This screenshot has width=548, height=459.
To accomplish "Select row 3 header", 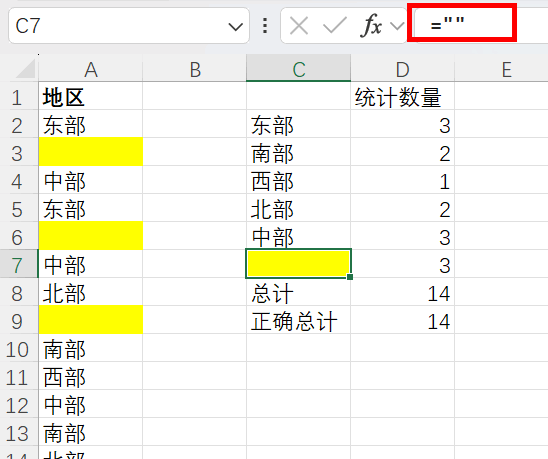I will [x=19, y=152].
